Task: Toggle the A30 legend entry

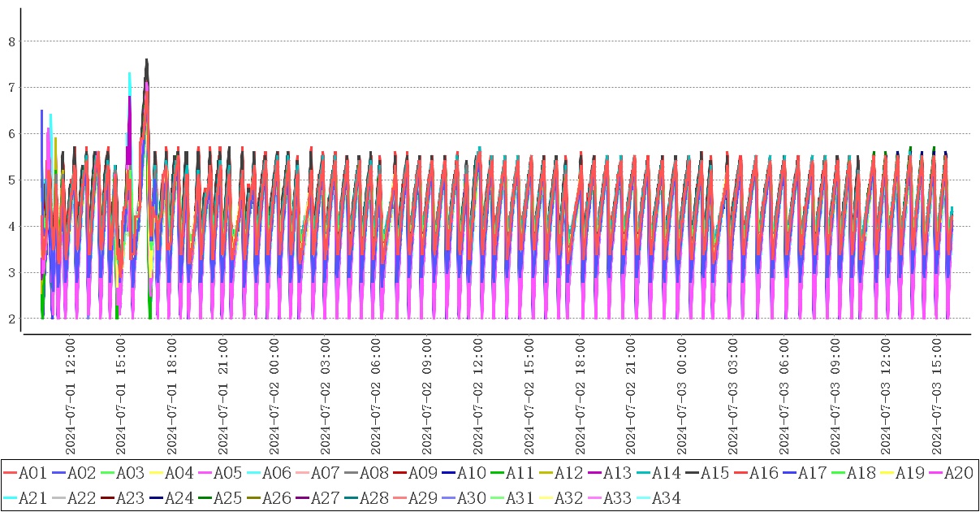Action: (x=471, y=497)
